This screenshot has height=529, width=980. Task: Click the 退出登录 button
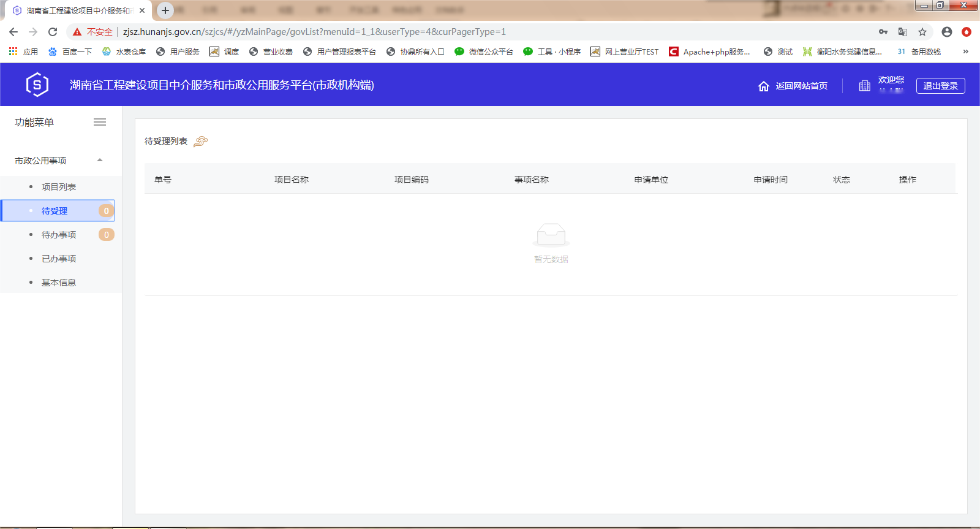[x=940, y=86]
